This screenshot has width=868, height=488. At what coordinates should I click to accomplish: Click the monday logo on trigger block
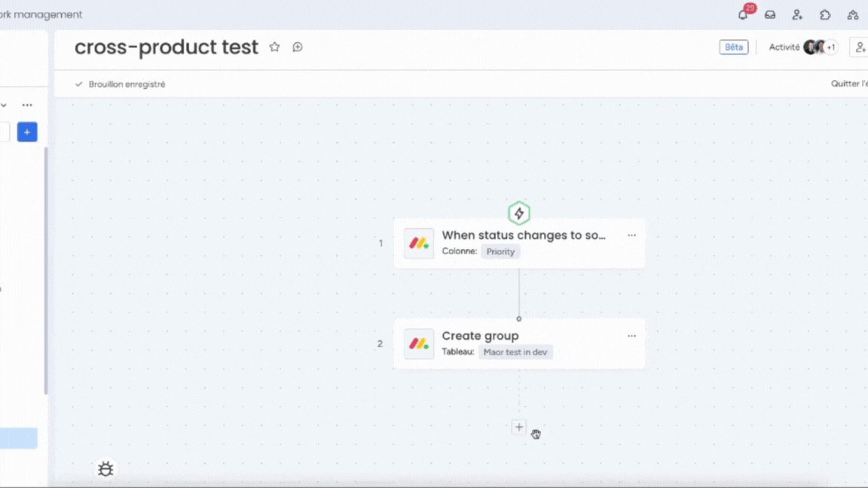[418, 243]
